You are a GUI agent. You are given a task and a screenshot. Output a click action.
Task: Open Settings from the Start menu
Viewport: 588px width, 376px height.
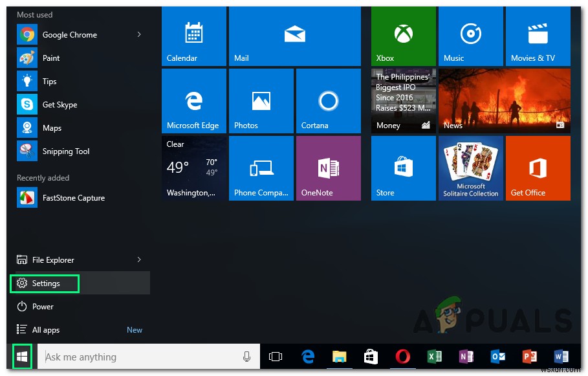[x=46, y=283]
